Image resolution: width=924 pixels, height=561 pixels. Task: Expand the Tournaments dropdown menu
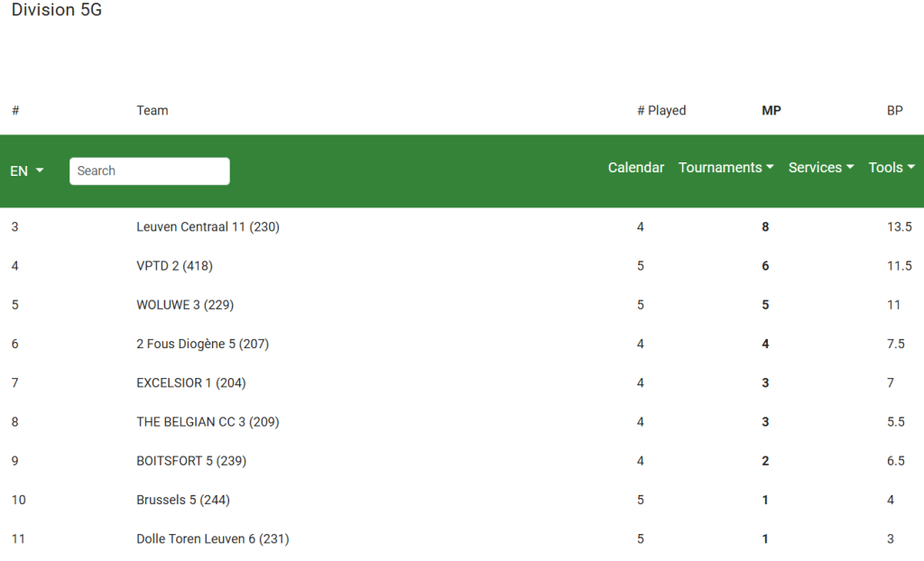(725, 168)
